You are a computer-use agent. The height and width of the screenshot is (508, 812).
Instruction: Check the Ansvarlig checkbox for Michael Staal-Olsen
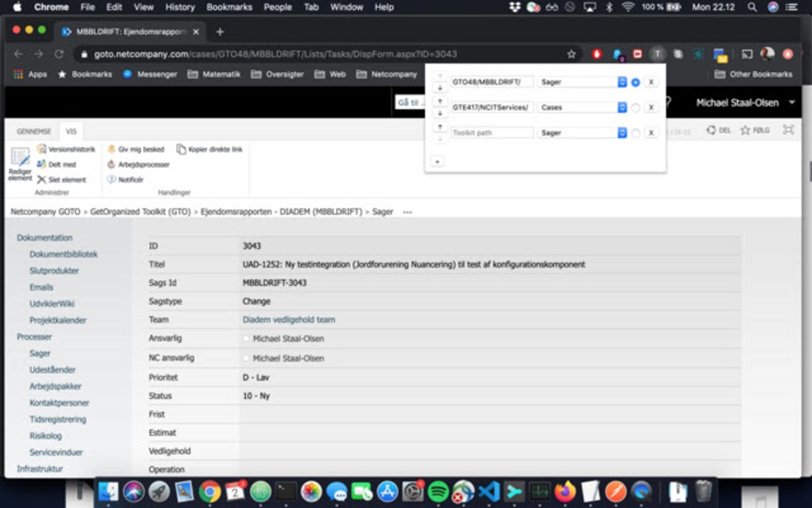[x=247, y=338]
